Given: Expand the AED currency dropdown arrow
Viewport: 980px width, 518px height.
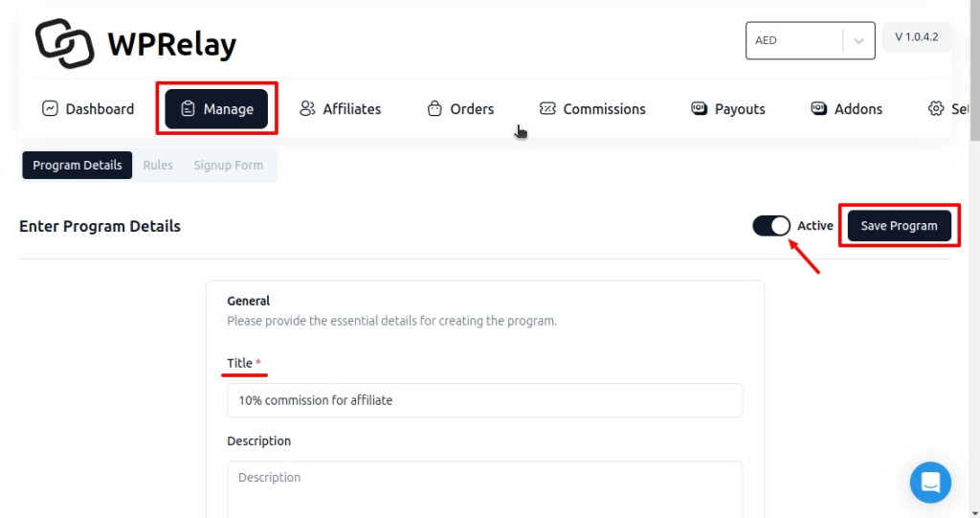Looking at the screenshot, I should point(858,40).
